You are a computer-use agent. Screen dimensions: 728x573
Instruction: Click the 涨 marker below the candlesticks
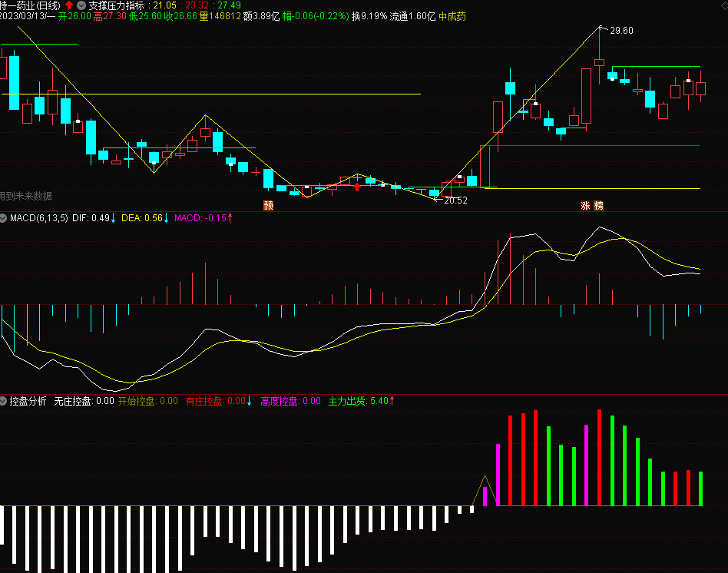click(x=585, y=205)
